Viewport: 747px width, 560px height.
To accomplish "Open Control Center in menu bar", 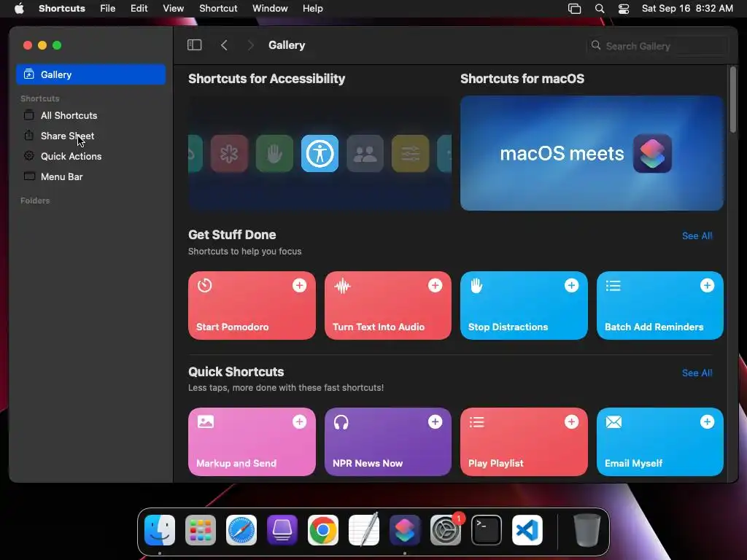I will click(x=624, y=9).
